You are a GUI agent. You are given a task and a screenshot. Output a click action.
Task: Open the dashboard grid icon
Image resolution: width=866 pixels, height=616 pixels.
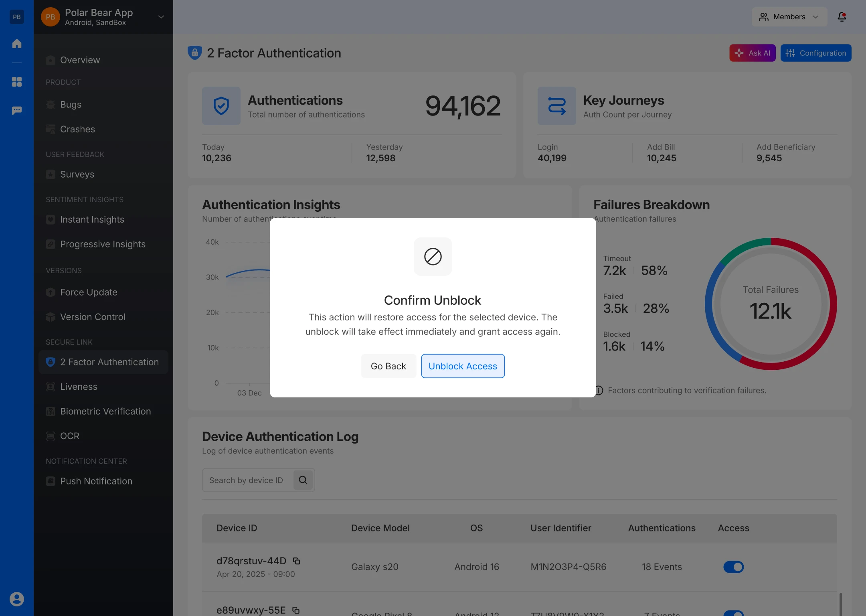tap(17, 82)
